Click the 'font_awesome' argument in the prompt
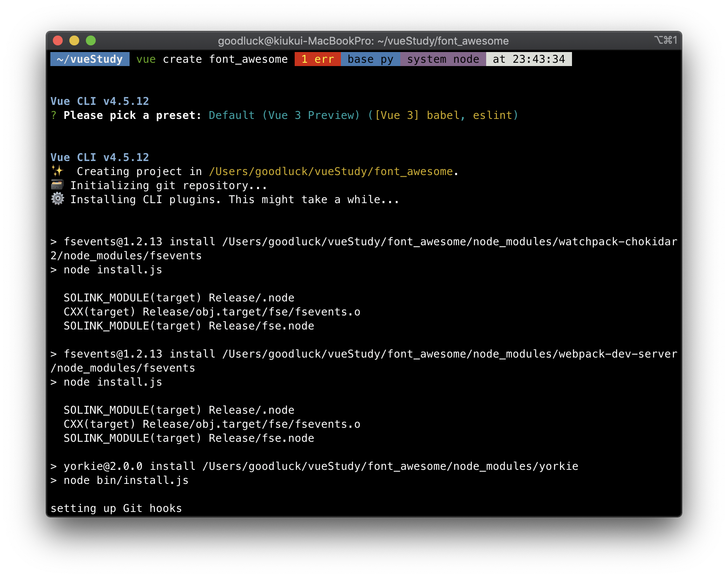Image resolution: width=728 pixels, height=578 pixels. (x=248, y=59)
